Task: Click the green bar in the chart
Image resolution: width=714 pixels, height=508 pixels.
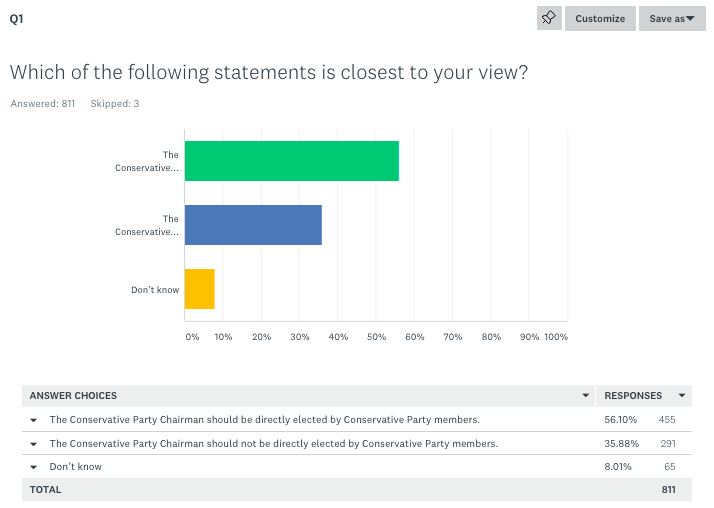Action: (292, 161)
